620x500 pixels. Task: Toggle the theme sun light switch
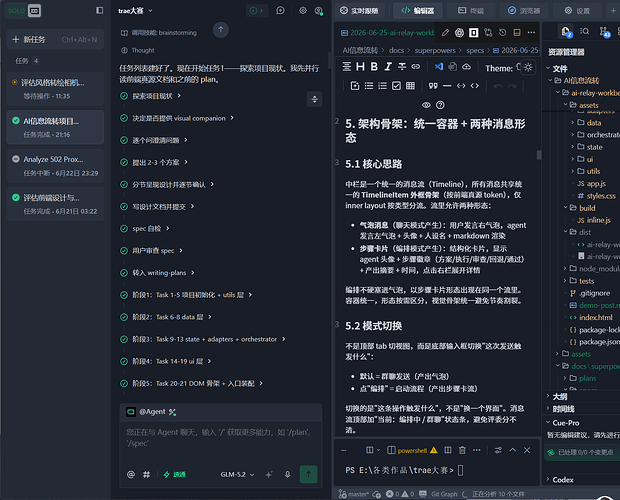528,67
